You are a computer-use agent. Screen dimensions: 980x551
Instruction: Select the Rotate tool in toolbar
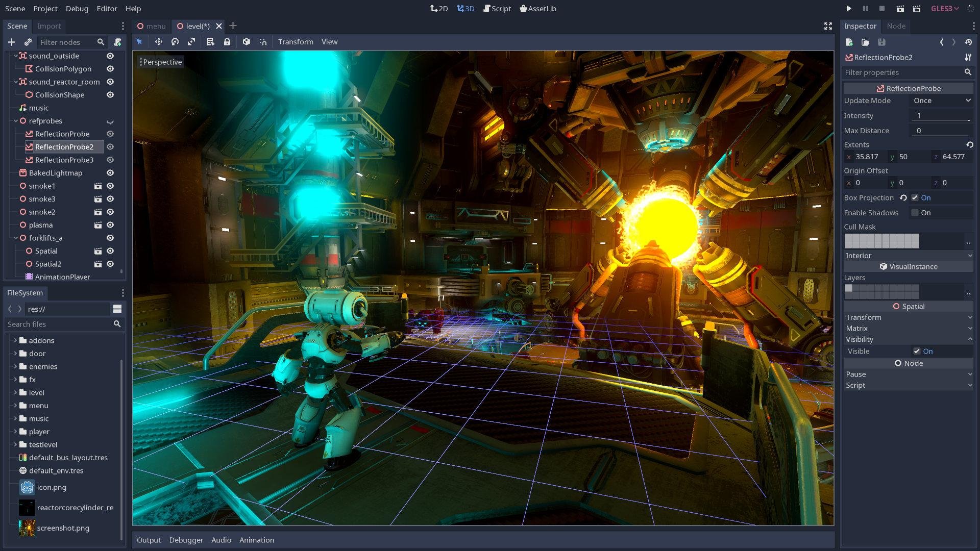175,42
